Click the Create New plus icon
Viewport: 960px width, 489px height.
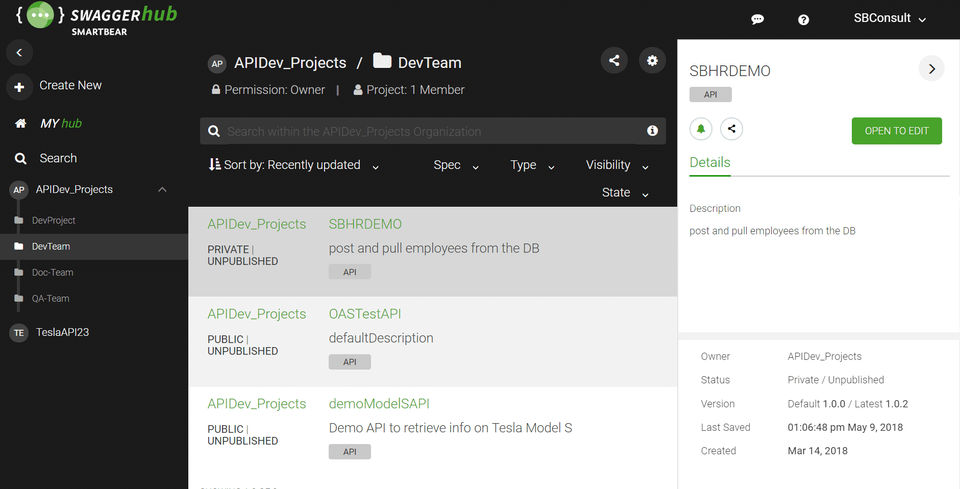[x=19, y=87]
